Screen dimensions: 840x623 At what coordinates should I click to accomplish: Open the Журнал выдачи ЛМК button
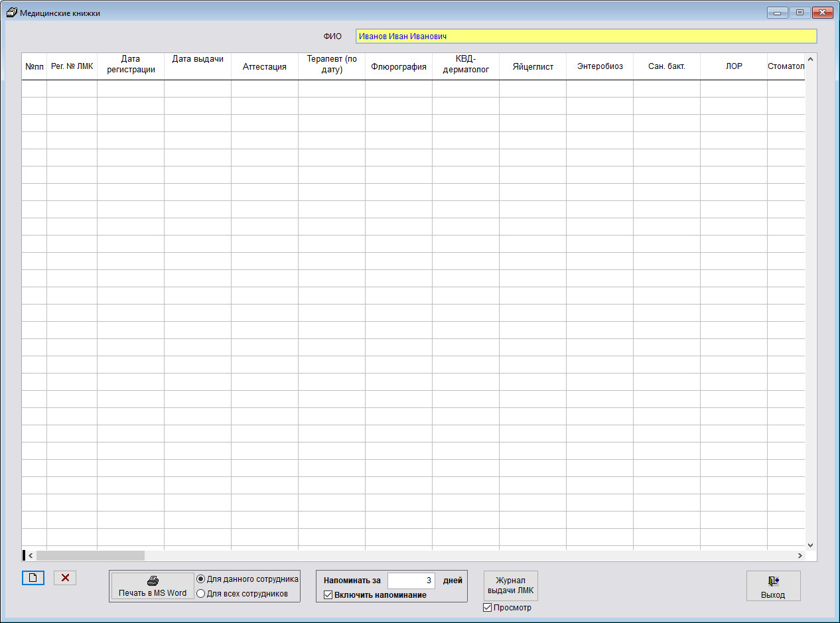[510, 586]
